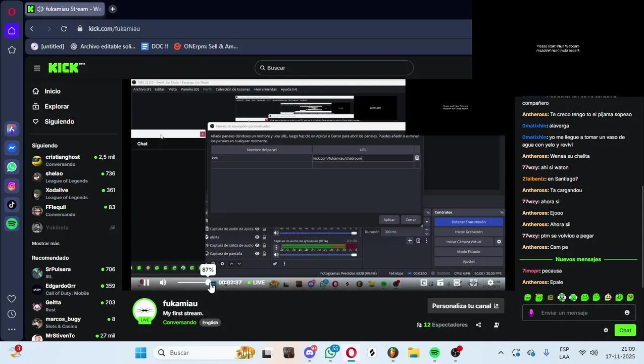644x364 pixels.
Task: Open Detener Transmisión dropdown arrow in OBS
Action: [427, 222]
